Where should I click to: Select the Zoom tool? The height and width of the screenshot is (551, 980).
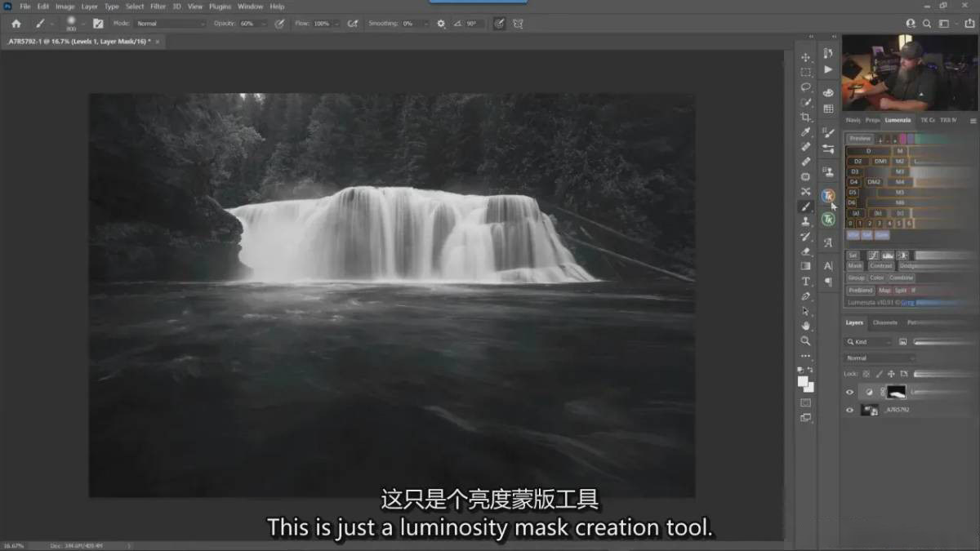[x=805, y=340]
